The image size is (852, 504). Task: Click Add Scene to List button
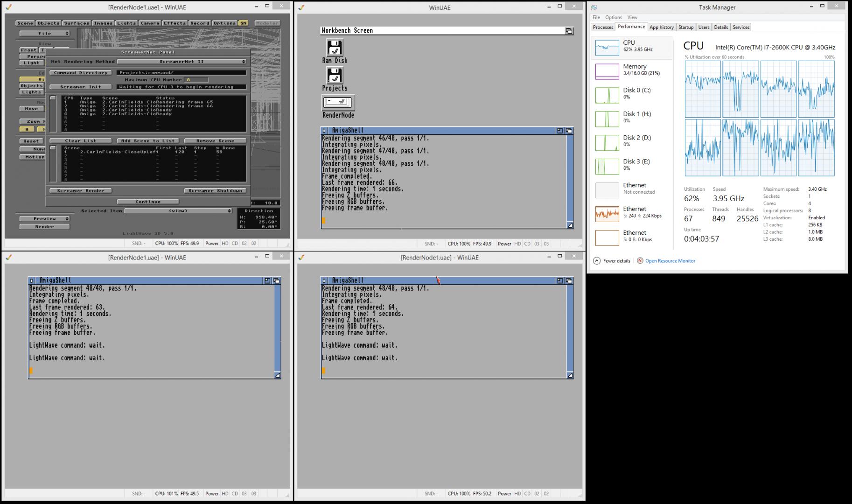(x=147, y=141)
